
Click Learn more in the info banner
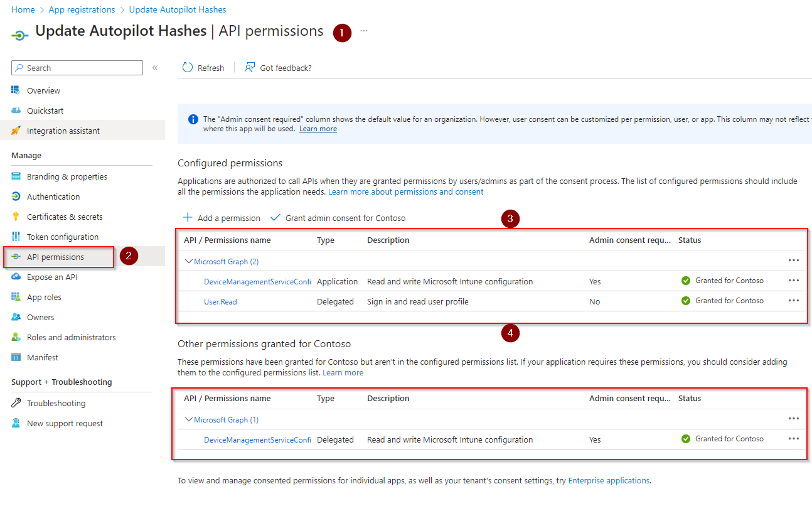[x=318, y=129]
